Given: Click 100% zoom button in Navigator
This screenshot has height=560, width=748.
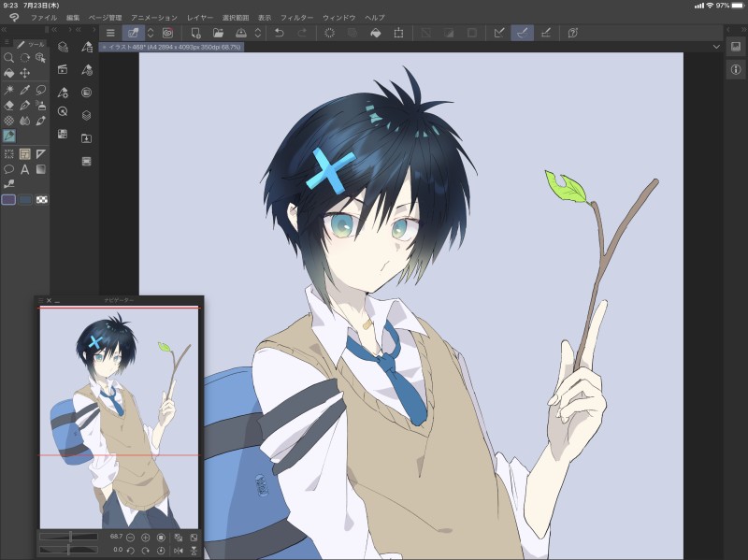Looking at the screenshot, I should pyautogui.click(x=161, y=538).
